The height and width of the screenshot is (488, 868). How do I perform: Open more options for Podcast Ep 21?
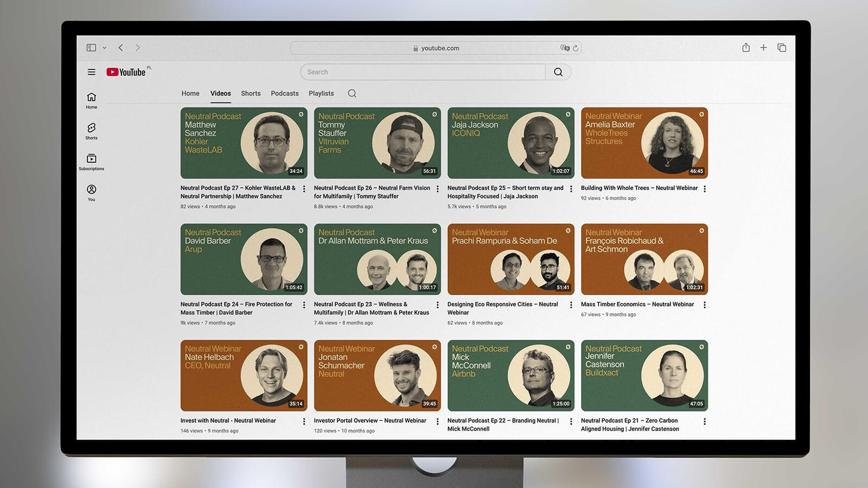click(x=705, y=422)
